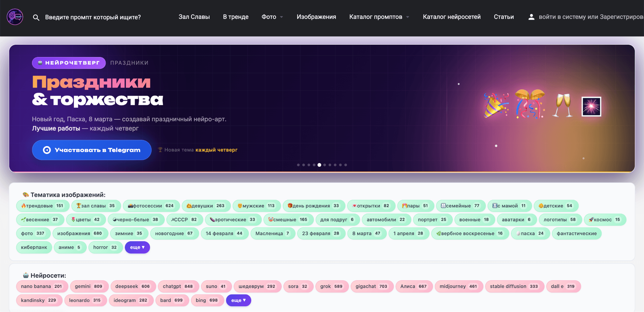644x312 pixels.
Task: Expand more image themes with еще
Action: tap(137, 247)
